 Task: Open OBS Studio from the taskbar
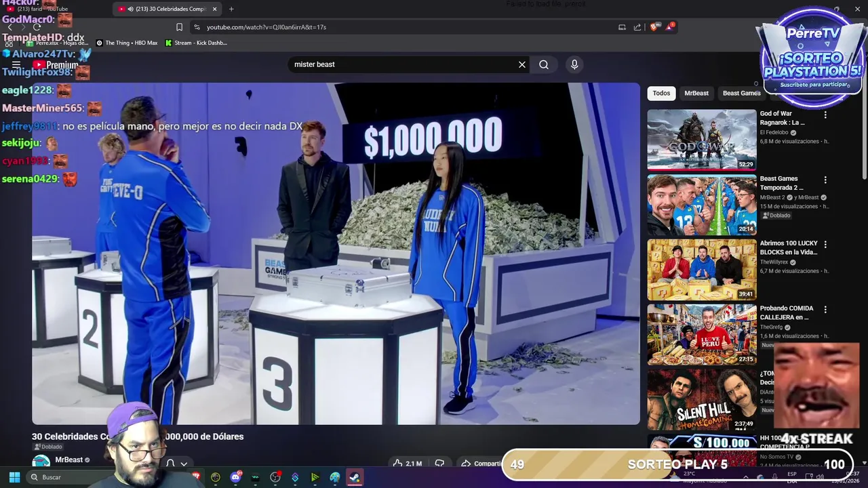coord(275,477)
